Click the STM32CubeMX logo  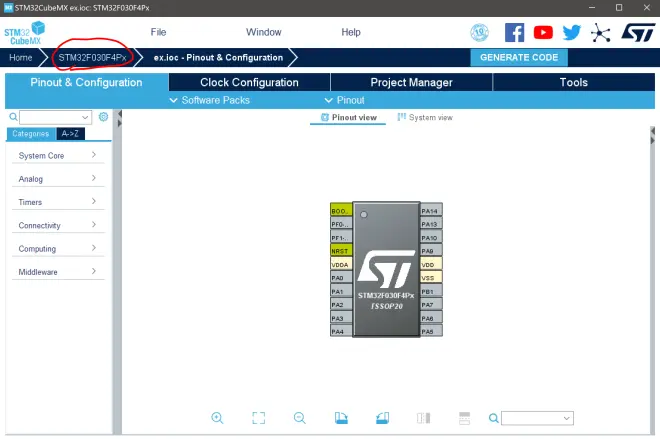pos(25,33)
